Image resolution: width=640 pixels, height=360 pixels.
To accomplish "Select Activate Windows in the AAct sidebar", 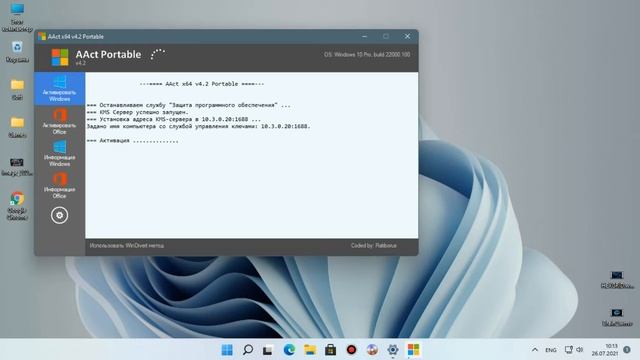I will (60, 89).
